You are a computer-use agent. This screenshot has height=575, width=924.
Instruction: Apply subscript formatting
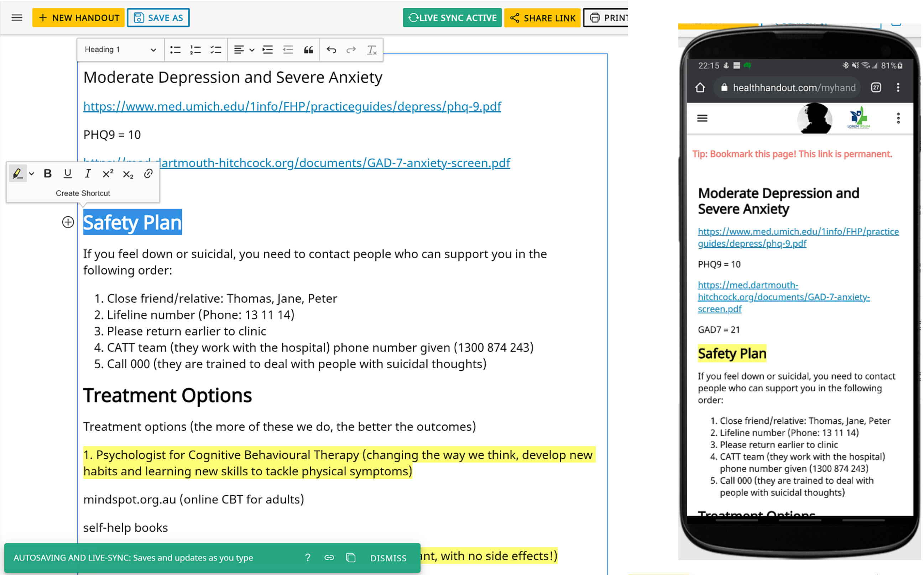128,174
